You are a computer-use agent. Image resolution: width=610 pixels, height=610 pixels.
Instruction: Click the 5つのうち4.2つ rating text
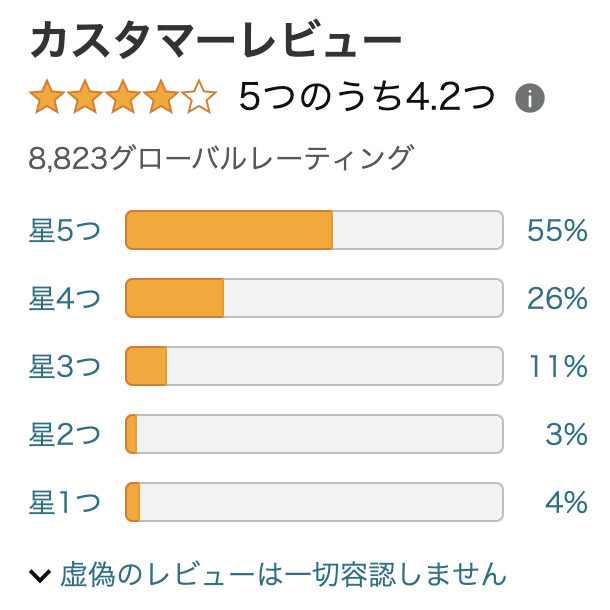point(366,96)
